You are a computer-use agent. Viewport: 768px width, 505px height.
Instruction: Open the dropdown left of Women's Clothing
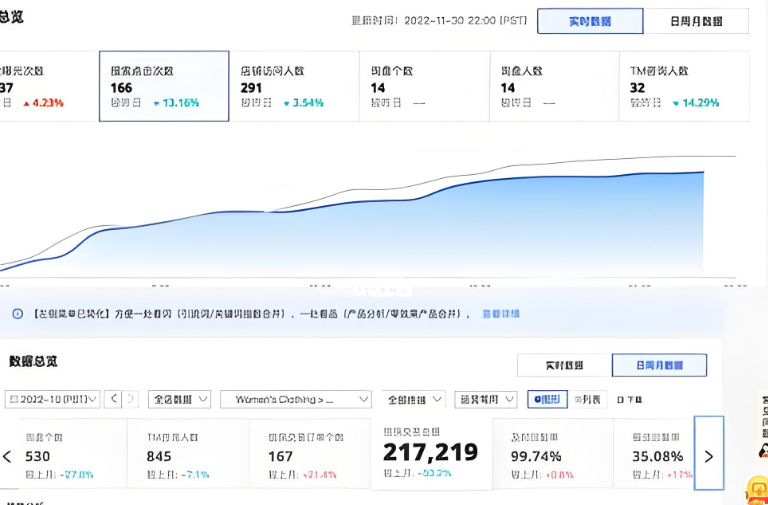180,399
